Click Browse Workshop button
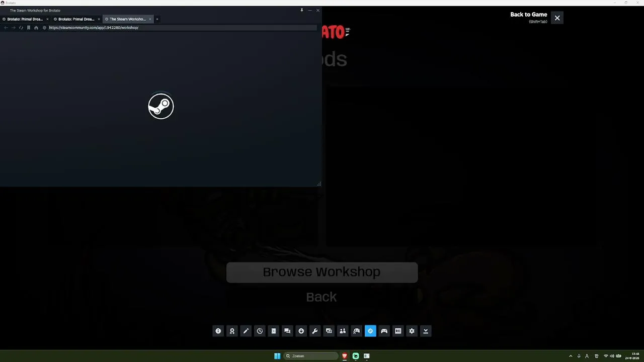The image size is (644, 362). [322, 272]
